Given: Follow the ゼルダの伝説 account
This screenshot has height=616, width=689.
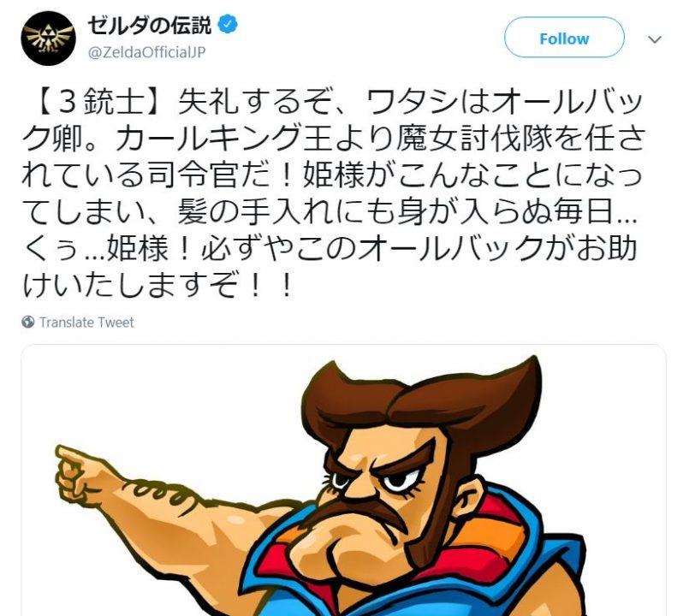Looking at the screenshot, I should tap(564, 38).
